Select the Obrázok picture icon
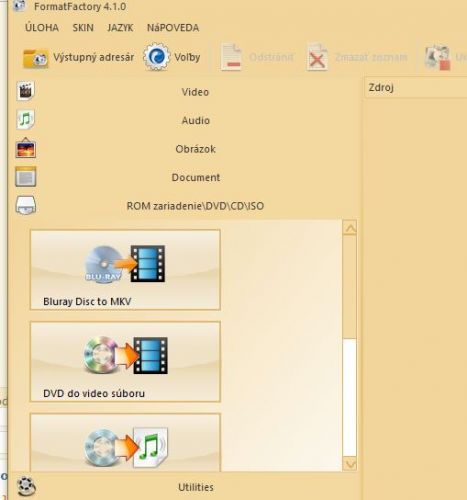Image resolution: width=467 pixels, height=500 pixels. tap(25, 148)
